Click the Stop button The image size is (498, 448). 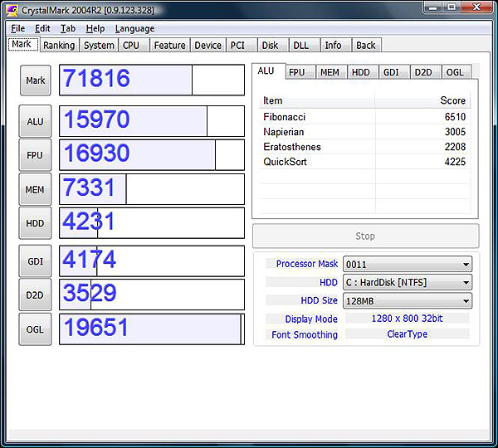click(365, 236)
